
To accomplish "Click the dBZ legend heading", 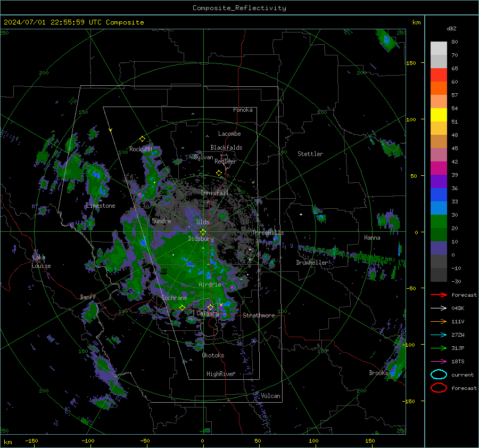I will pyautogui.click(x=451, y=28).
